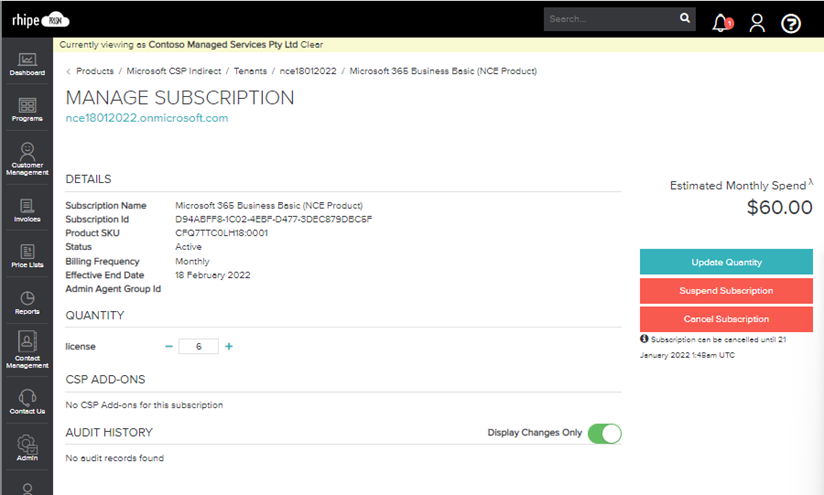Go to nce18012022 breadcrumb

308,71
